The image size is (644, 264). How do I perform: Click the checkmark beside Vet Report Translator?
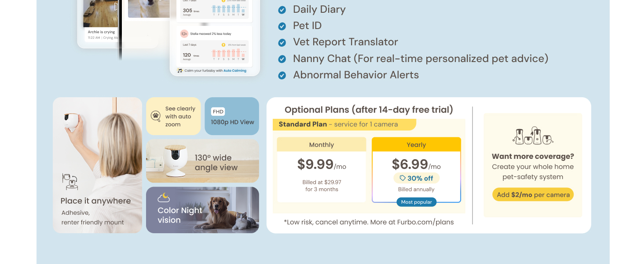pyautogui.click(x=282, y=43)
